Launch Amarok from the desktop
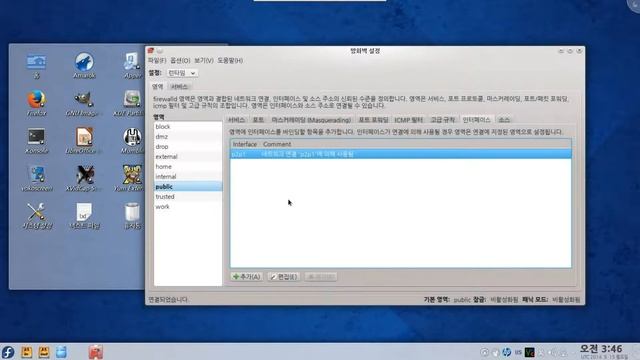640x360 pixels. [x=84, y=65]
